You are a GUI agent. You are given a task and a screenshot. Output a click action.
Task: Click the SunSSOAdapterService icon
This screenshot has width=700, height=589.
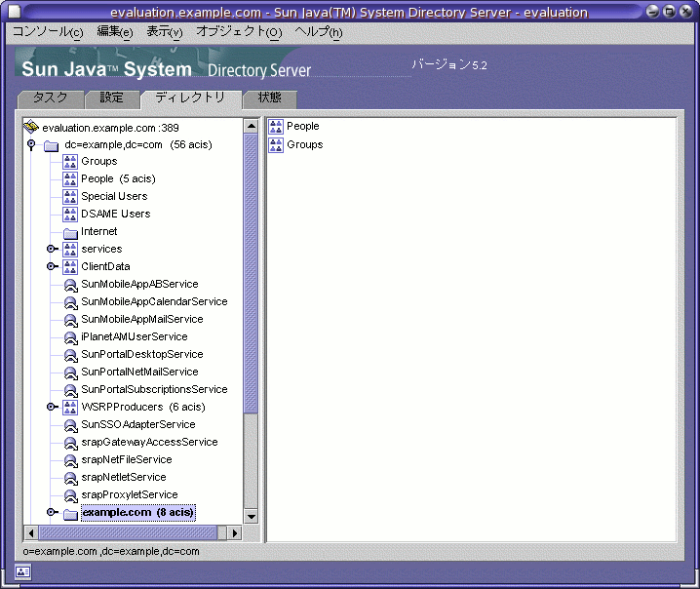(x=70, y=425)
